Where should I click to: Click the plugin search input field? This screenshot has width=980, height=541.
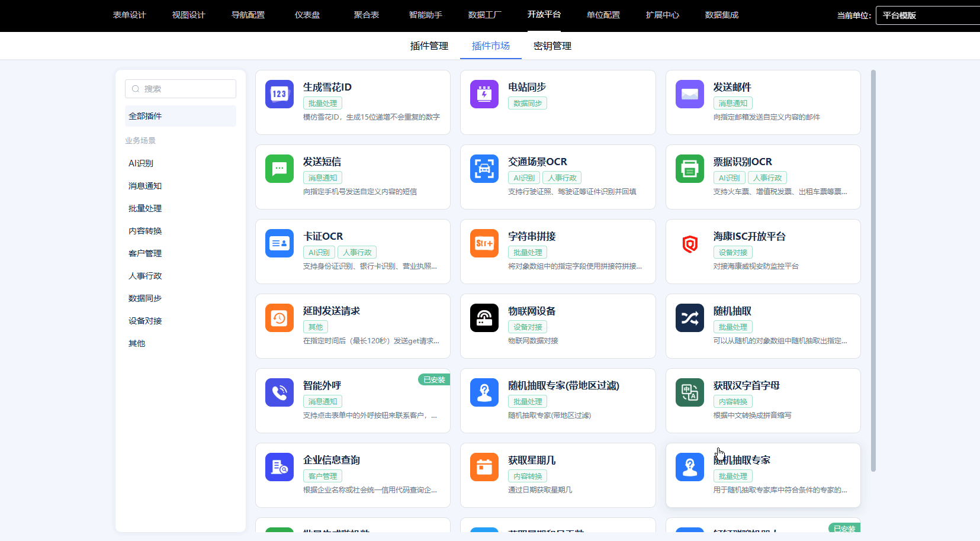tap(181, 89)
